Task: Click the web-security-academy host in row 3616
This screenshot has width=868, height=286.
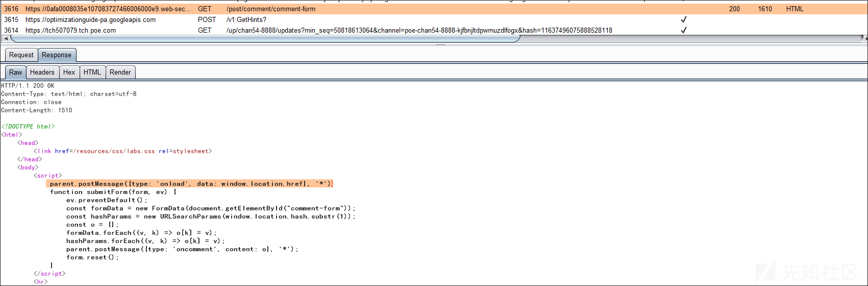Action: [109, 9]
